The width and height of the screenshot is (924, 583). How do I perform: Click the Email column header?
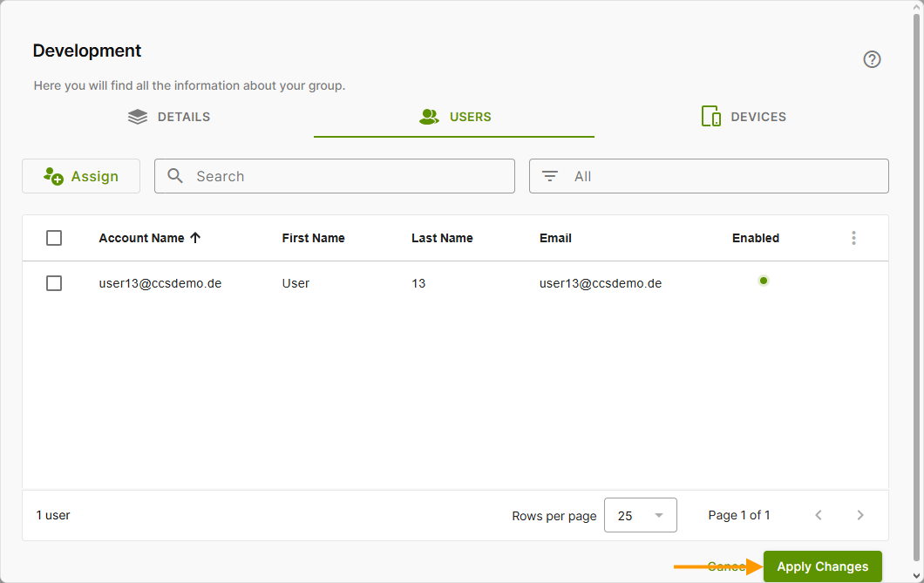[555, 238]
